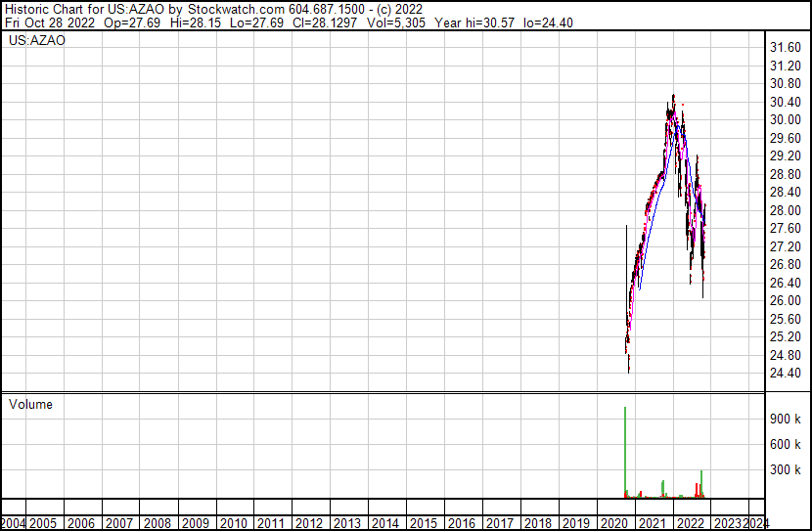Viewport: 812px width, 531px height.
Task: Pick the 2012 year label on the time axis
Action: pos(309,523)
